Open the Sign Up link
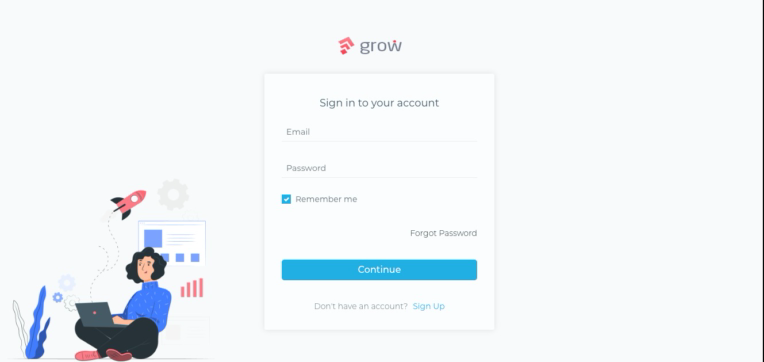This screenshot has width=764, height=362. point(429,306)
